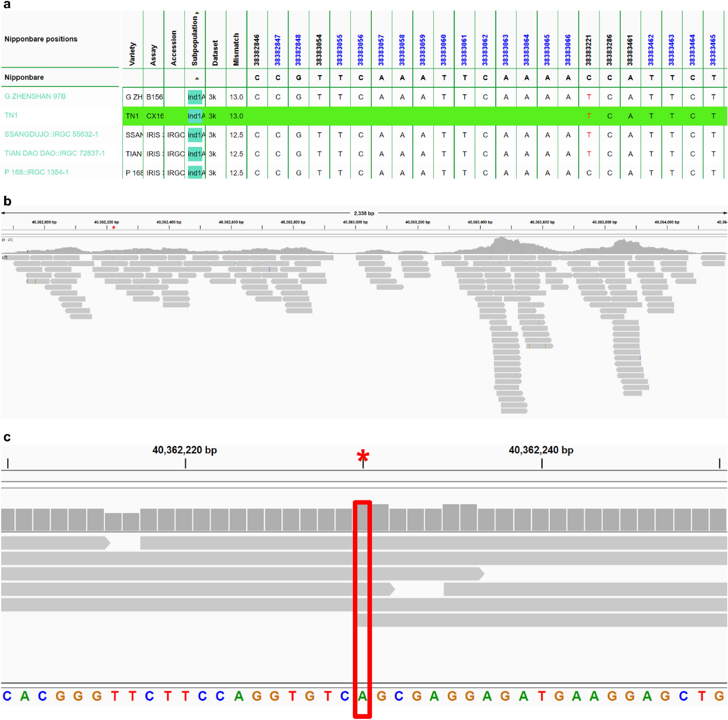This screenshot has width=728, height=720.
Task: Open the P 168::IRGC 1354-1 variety link
Action: tap(36, 172)
